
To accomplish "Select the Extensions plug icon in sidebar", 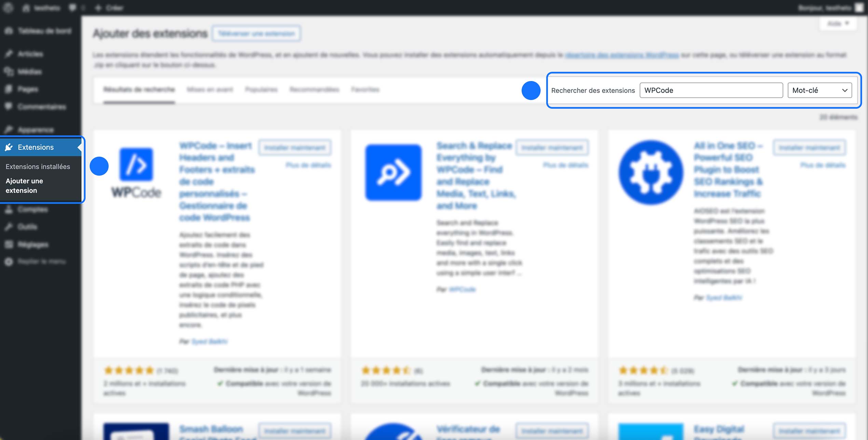I will click(9, 147).
